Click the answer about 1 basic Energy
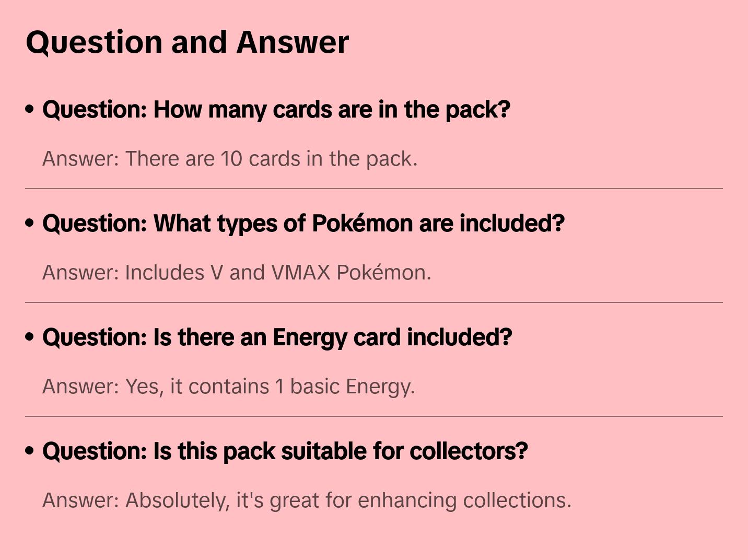Image resolution: width=748 pixels, height=560 pixels. (x=229, y=387)
